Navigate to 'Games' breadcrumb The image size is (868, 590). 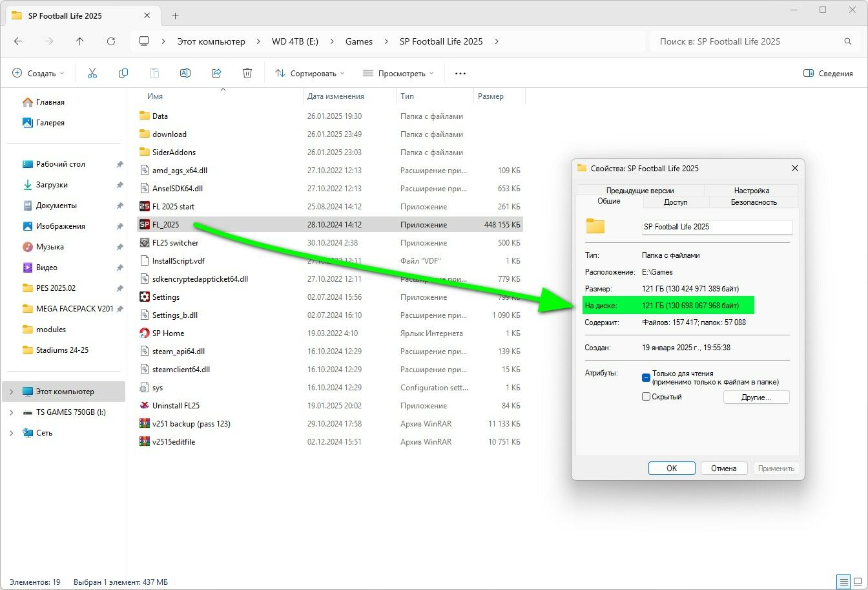pyautogui.click(x=359, y=41)
